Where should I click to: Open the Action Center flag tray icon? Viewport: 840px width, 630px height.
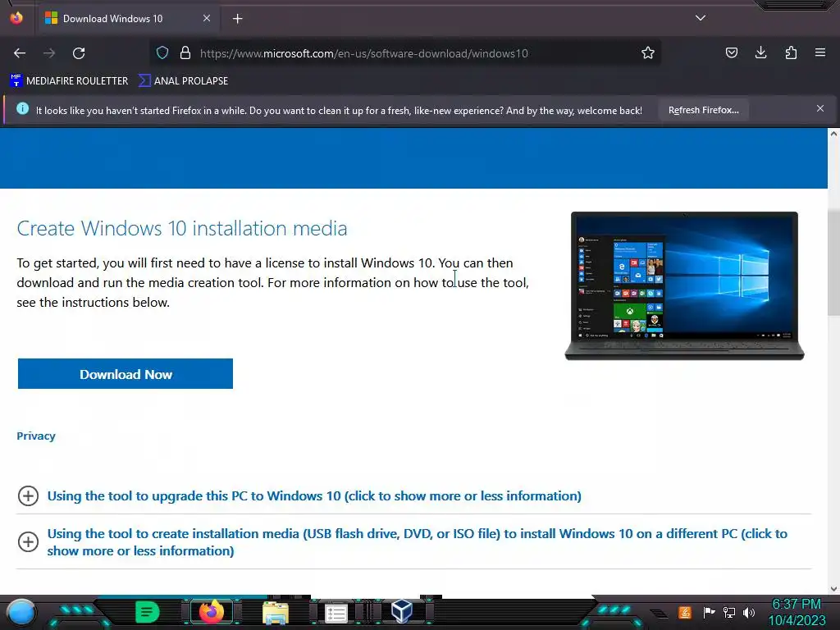point(708,612)
